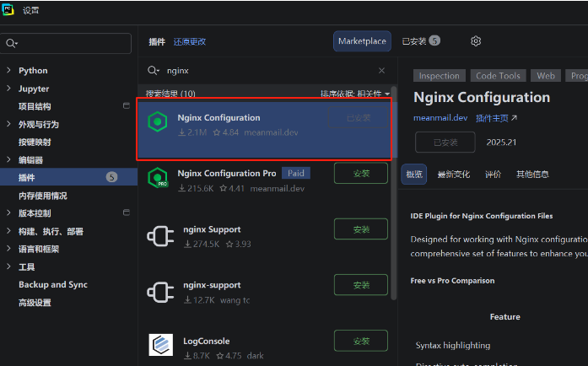Click the Syntax highlighting feature row
This screenshot has width=588, height=366.
[453, 346]
